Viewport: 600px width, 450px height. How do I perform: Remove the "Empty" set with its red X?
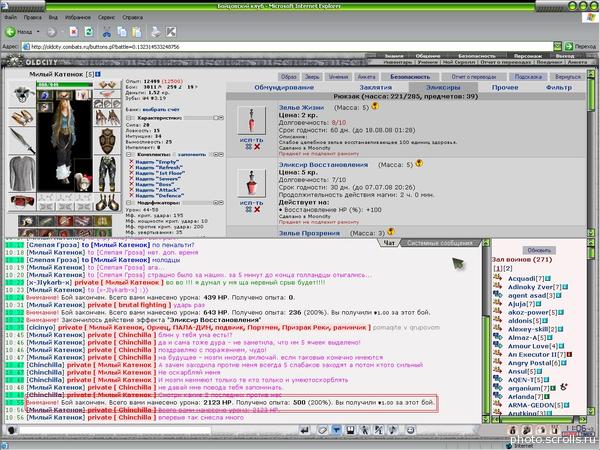point(131,161)
